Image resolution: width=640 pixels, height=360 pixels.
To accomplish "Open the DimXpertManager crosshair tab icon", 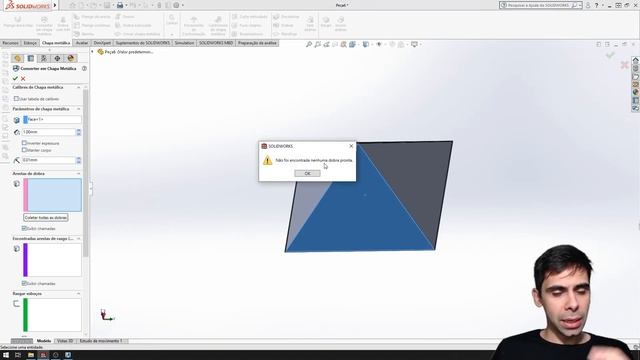I will click(57, 58).
